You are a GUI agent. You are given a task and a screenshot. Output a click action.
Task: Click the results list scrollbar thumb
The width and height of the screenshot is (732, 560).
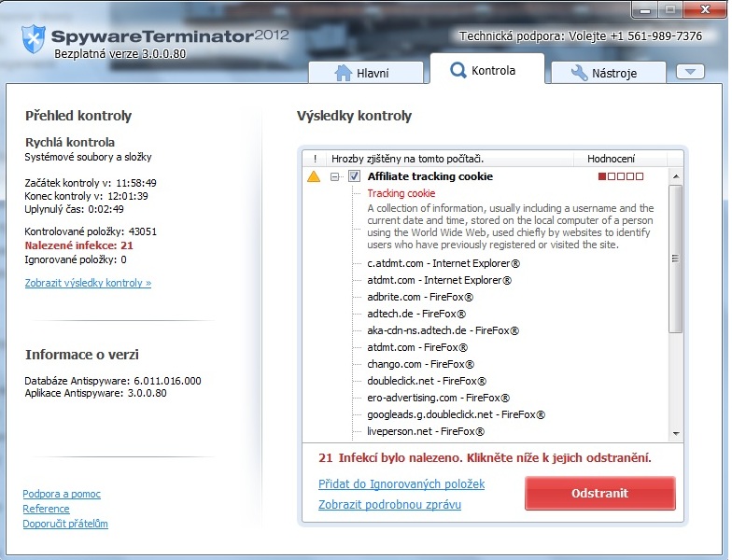click(x=676, y=259)
